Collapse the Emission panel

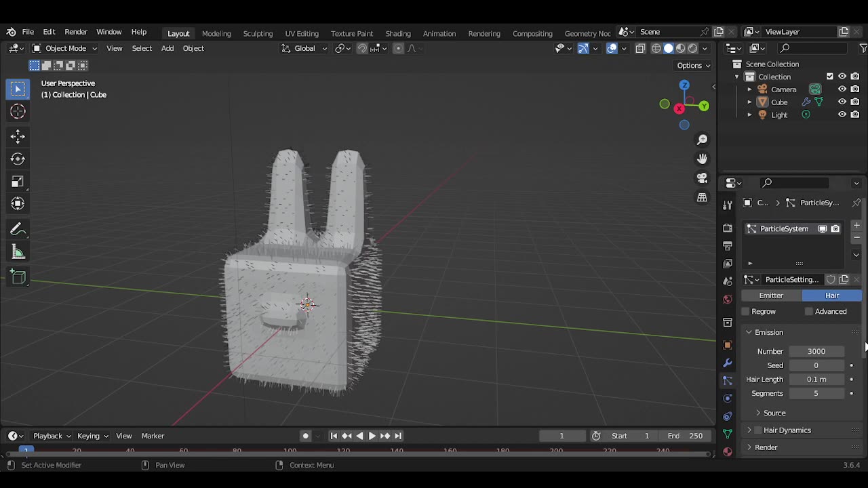point(769,332)
